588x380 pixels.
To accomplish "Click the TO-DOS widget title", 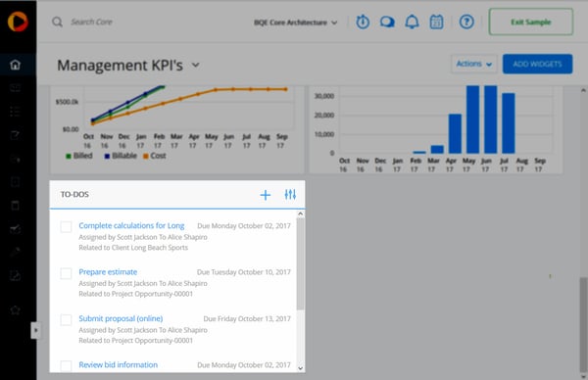I will coord(74,195).
